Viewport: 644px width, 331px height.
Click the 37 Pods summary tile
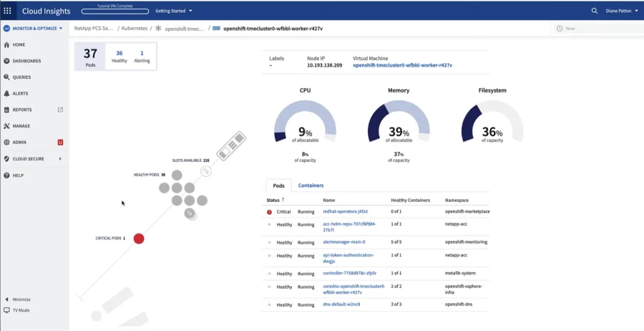pyautogui.click(x=90, y=57)
